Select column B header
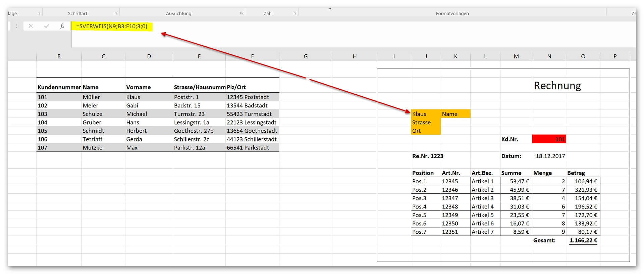This screenshot has height=274, width=644. 59,56
